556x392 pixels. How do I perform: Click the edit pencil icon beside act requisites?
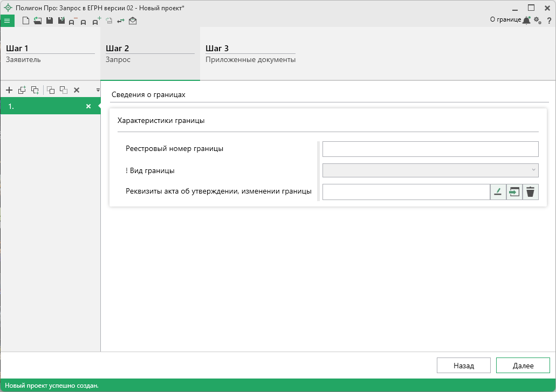498,192
